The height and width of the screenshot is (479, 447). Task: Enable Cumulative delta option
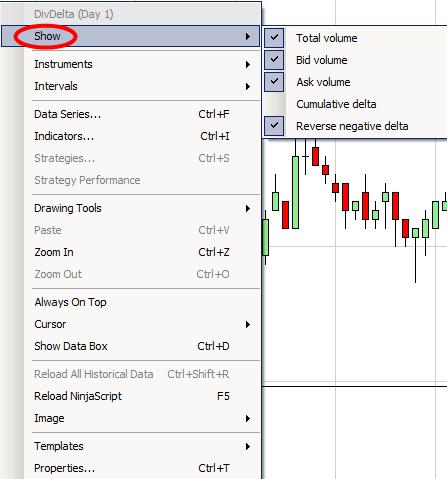point(336,104)
